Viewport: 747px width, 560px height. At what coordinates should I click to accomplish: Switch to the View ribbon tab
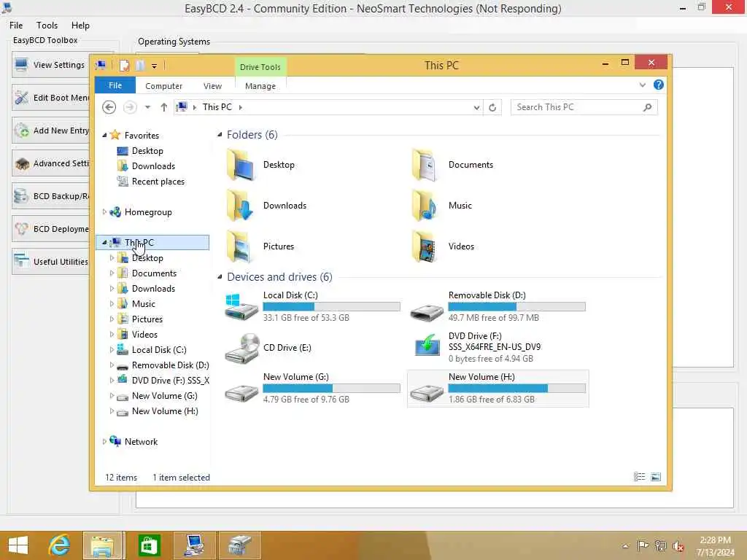[212, 86]
